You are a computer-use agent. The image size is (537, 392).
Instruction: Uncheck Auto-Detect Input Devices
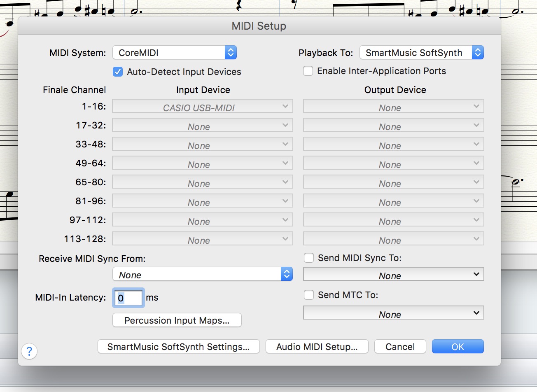pyautogui.click(x=118, y=72)
